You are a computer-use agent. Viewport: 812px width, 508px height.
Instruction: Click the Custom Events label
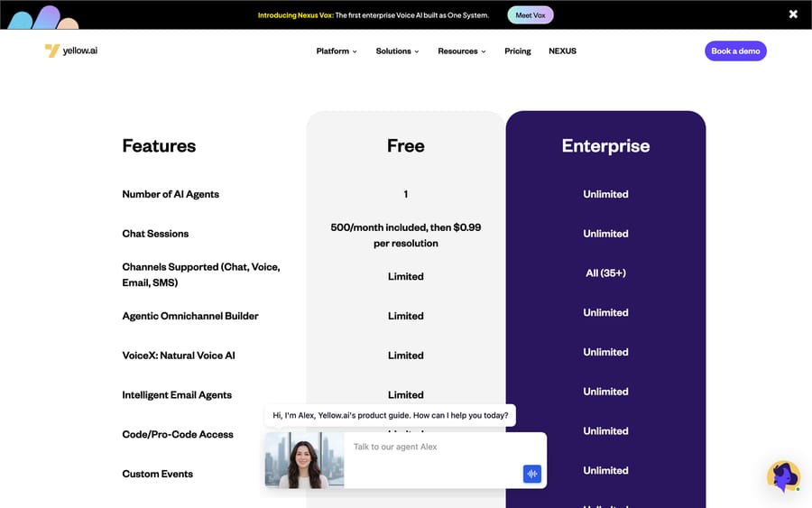tap(157, 474)
